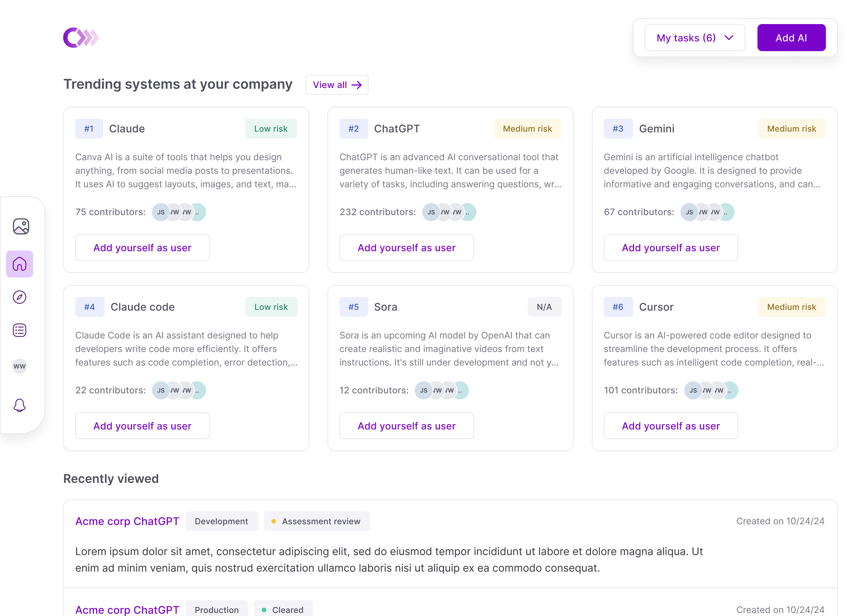Open the image gallery sidebar icon

(x=21, y=226)
